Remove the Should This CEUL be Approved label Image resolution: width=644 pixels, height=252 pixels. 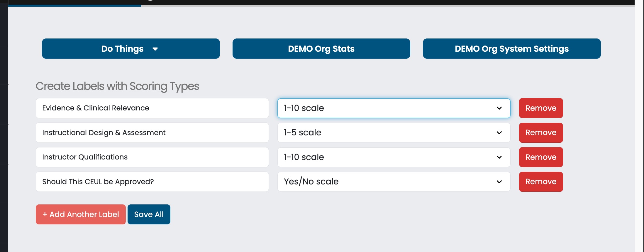coord(541,182)
